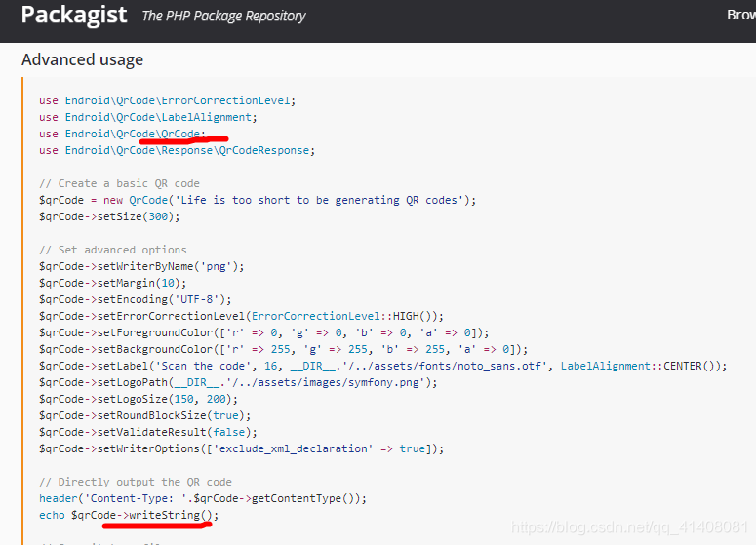Click the setLabel 'Scan the code' line

pyautogui.click(x=382, y=366)
